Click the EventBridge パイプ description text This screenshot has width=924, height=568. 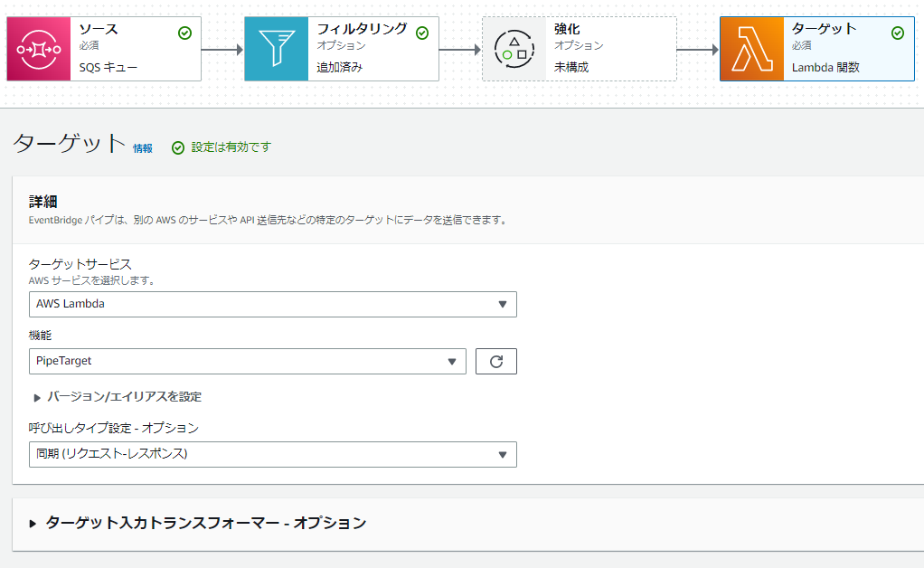(269, 221)
